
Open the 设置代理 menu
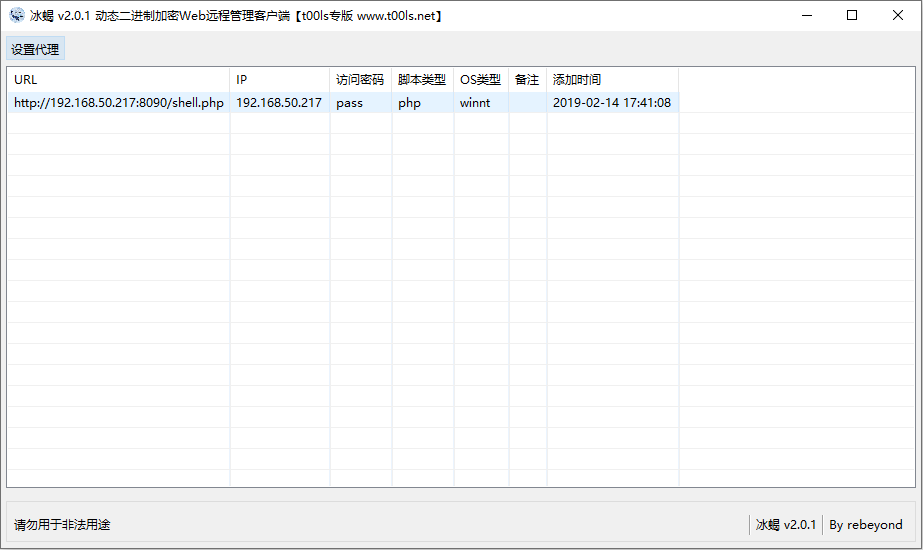point(35,49)
